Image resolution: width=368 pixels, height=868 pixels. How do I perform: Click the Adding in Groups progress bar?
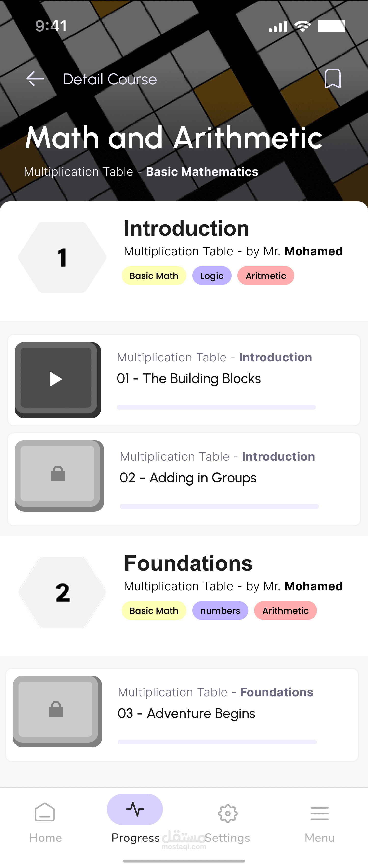pos(219,506)
